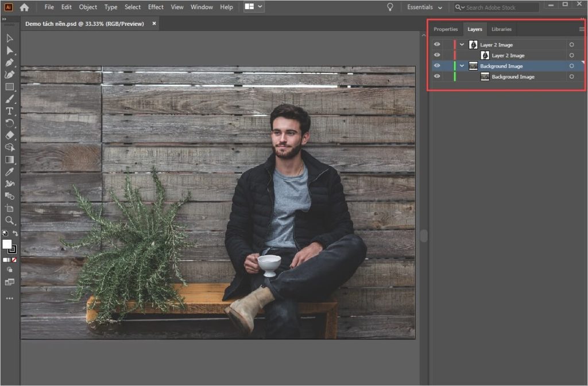Open the Essentials workspace dropdown
This screenshot has width=588, height=386.
pos(425,7)
